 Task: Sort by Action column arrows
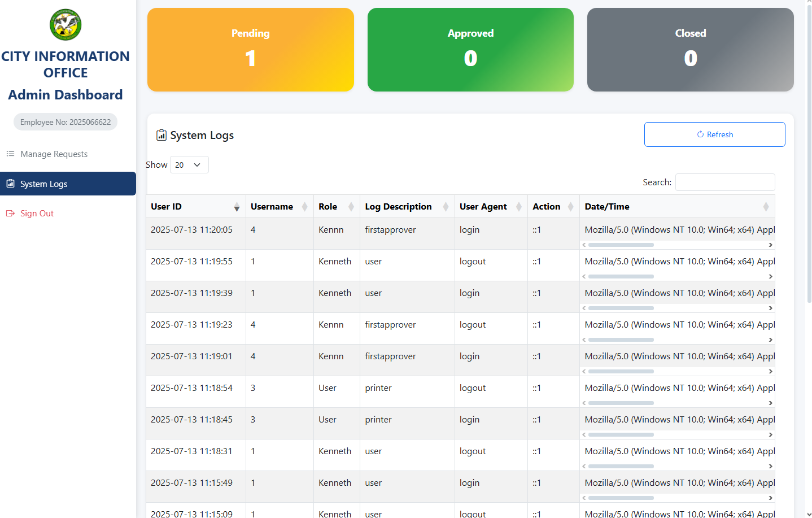coord(570,207)
